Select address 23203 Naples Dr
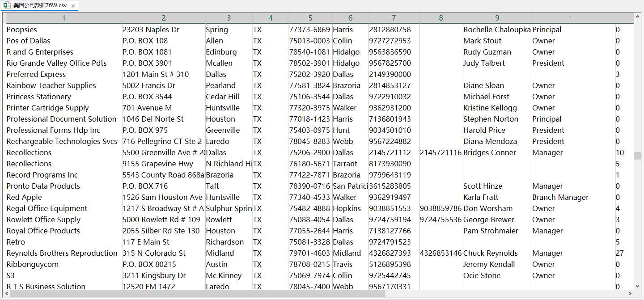This screenshot has height=300, width=644. click(x=164, y=30)
